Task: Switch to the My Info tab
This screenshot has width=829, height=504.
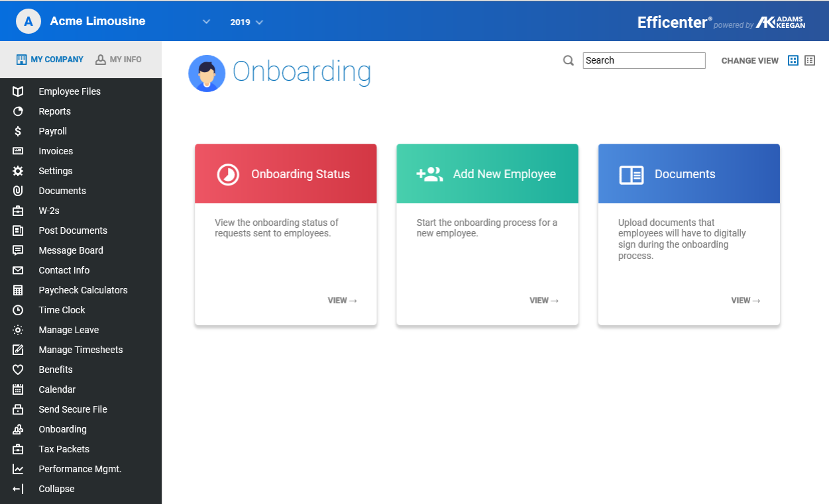Action: pos(119,60)
